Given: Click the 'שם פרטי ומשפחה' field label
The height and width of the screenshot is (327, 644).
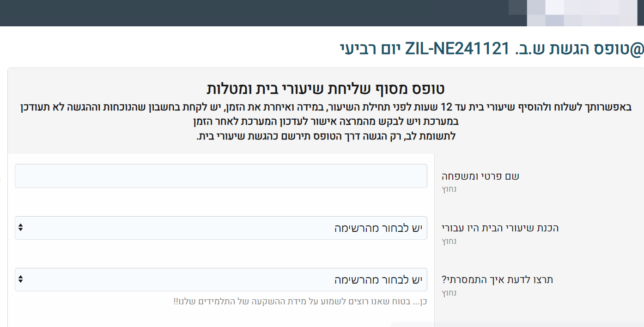Looking at the screenshot, I should [480, 176].
